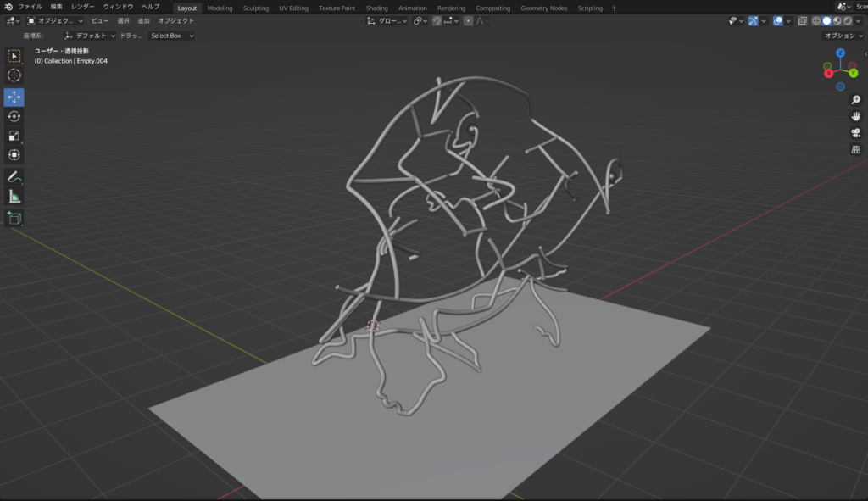
Task: Open the overlays options dropdown arrow
Action: pos(788,21)
